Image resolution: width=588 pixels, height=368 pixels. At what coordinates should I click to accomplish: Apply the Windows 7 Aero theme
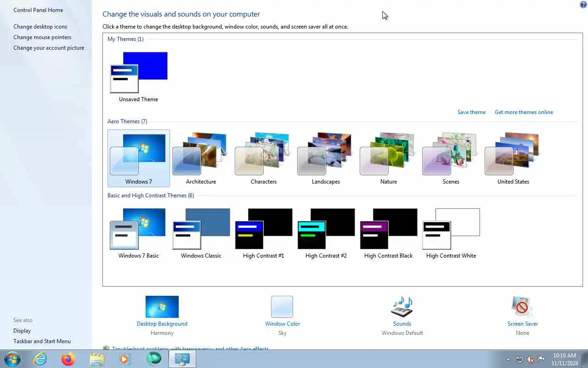(x=139, y=158)
